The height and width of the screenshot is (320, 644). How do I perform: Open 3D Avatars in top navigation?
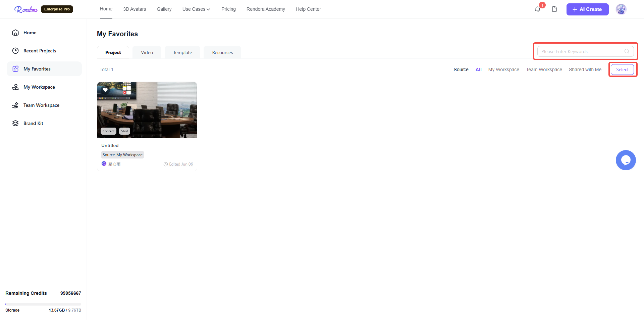(x=135, y=9)
